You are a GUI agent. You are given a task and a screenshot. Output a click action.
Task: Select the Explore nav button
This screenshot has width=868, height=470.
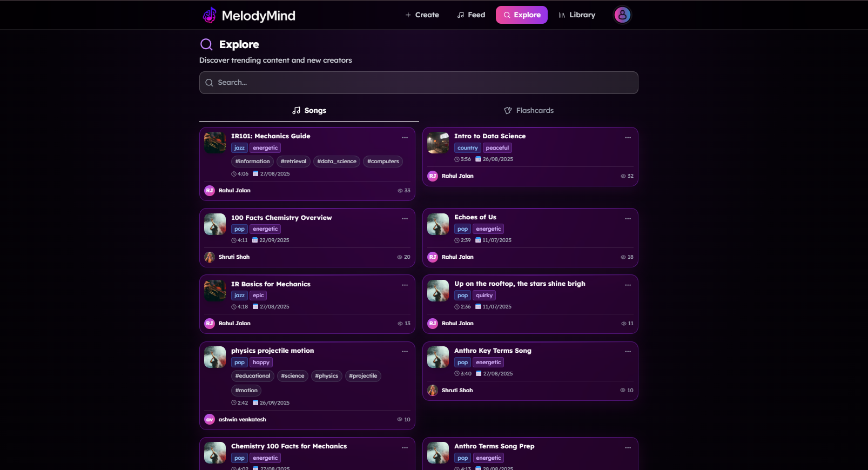click(522, 15)
